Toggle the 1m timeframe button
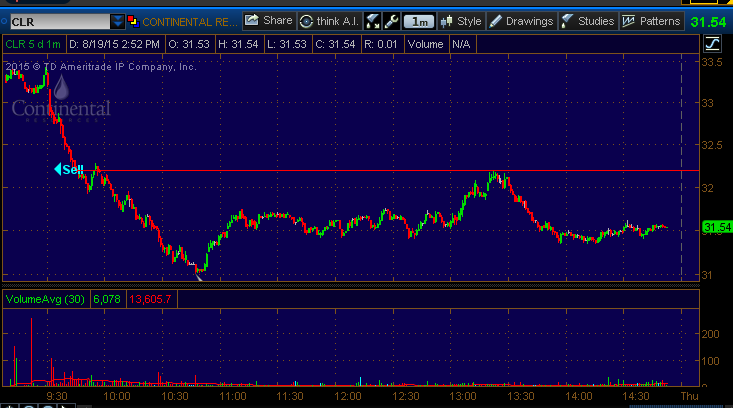 point(421,20)
